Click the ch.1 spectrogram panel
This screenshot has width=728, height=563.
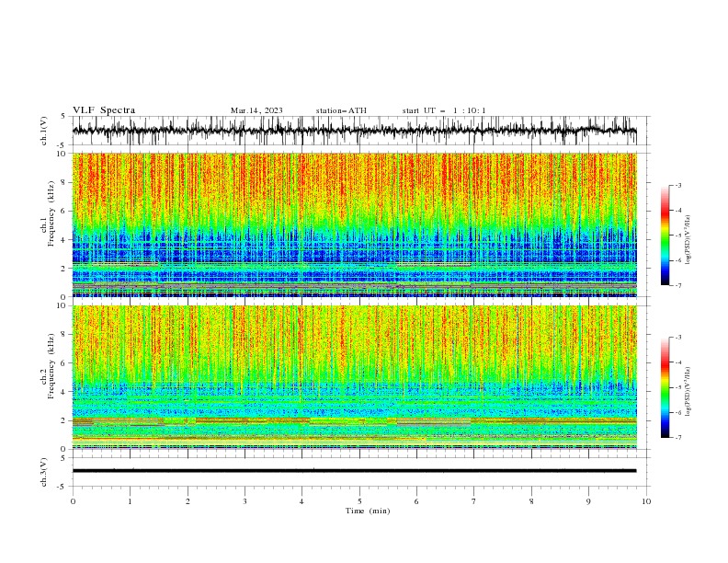(x=355, y=224)
